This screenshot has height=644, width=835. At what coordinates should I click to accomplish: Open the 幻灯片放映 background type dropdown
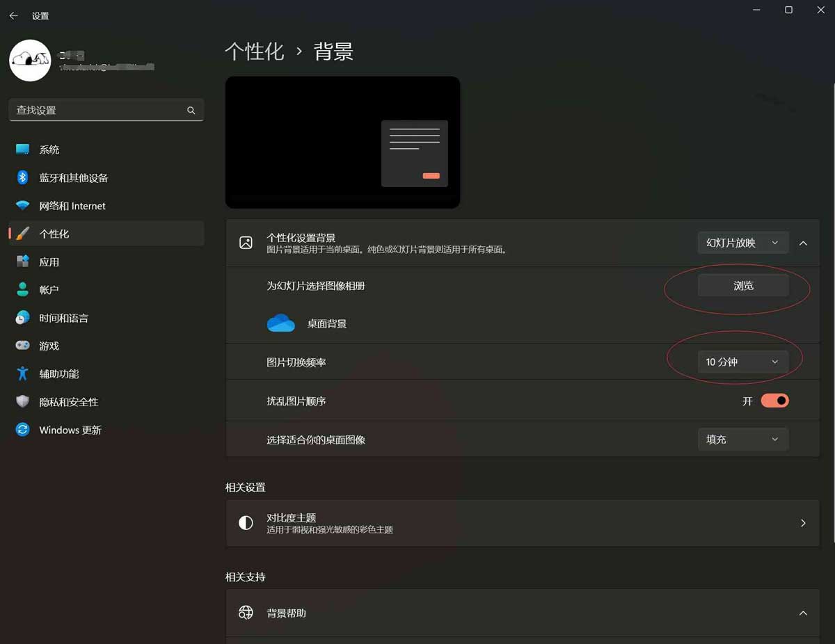[742, 242]
